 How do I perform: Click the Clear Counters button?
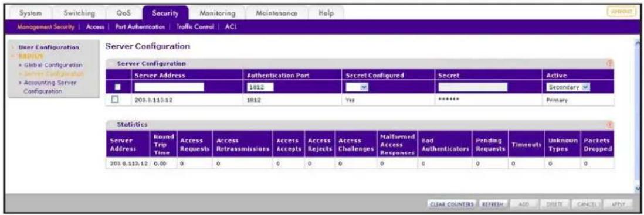[452, 204]
